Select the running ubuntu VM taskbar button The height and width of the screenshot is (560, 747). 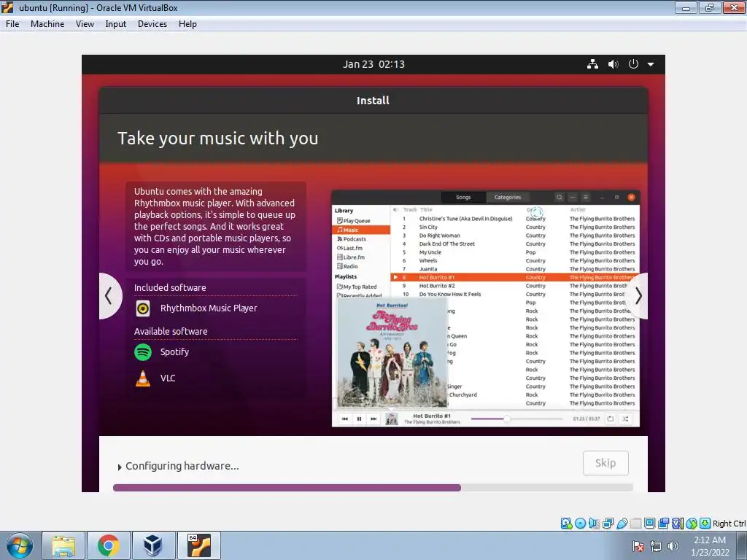(198, 545)
